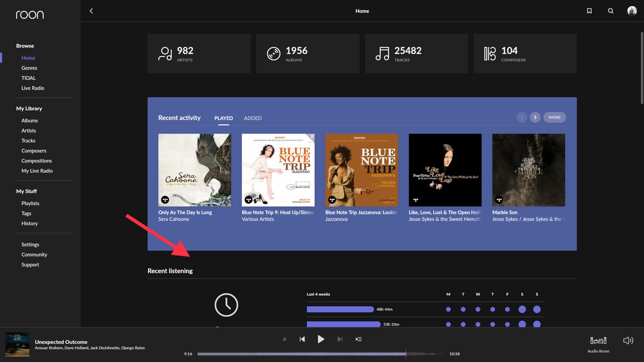The image size is (644, 362).
Task: Open Home in the sidebar
Action: tap(28, 58)
